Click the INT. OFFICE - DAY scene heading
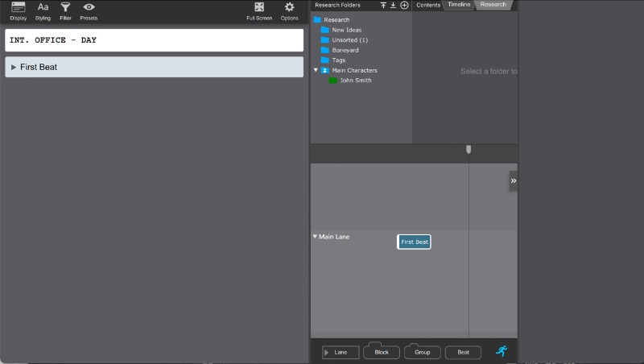Screen dimensions: 644x364 (x=154, y=40)
